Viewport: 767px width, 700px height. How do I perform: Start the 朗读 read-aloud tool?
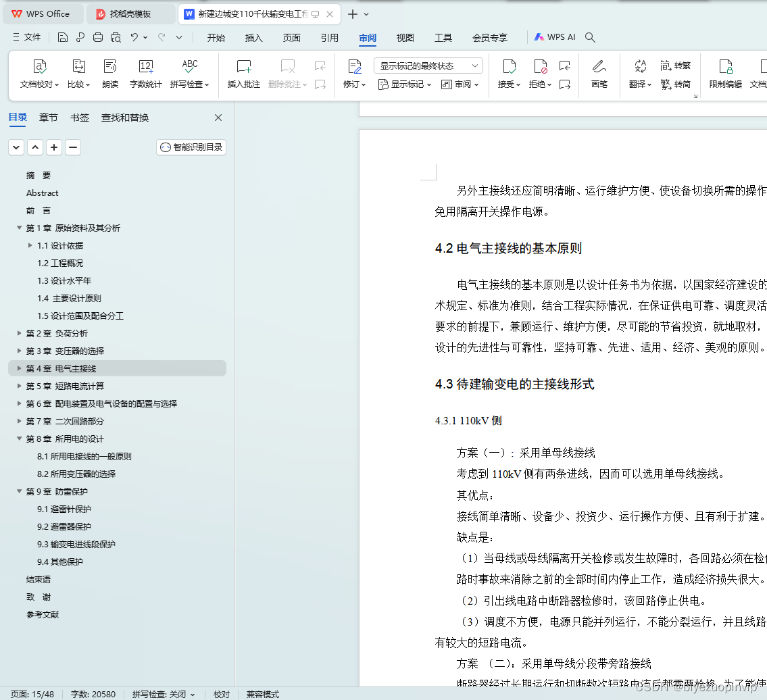tap(110, 74)
